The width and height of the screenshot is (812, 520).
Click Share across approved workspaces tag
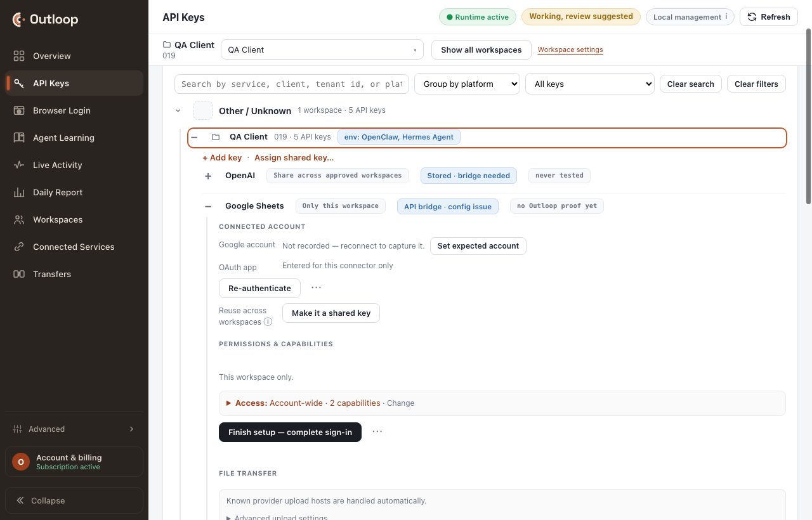pos(337,176)
